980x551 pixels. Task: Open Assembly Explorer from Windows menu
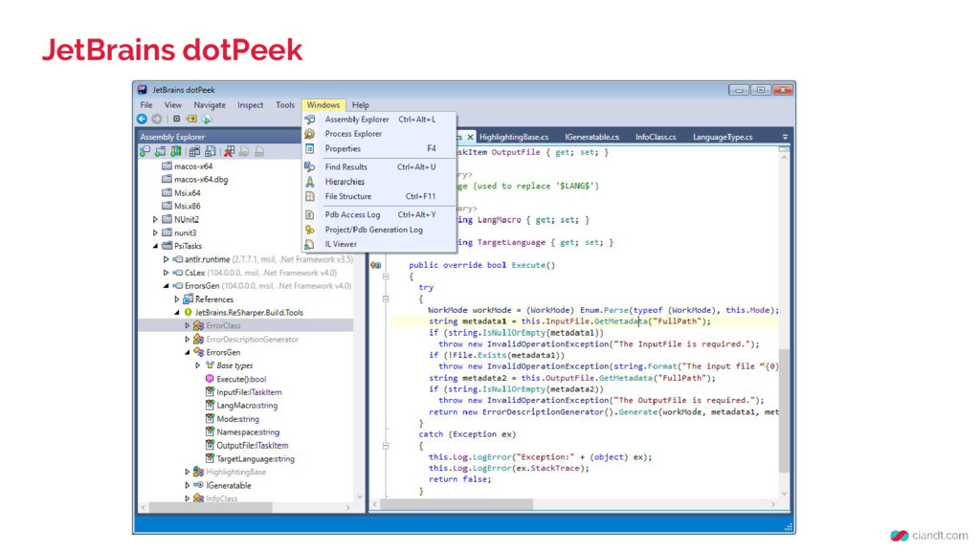coord(379,119)
